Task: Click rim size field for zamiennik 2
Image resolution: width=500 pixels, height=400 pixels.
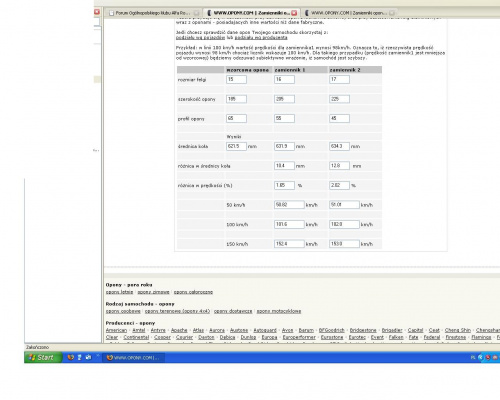Action: [339, 79]
